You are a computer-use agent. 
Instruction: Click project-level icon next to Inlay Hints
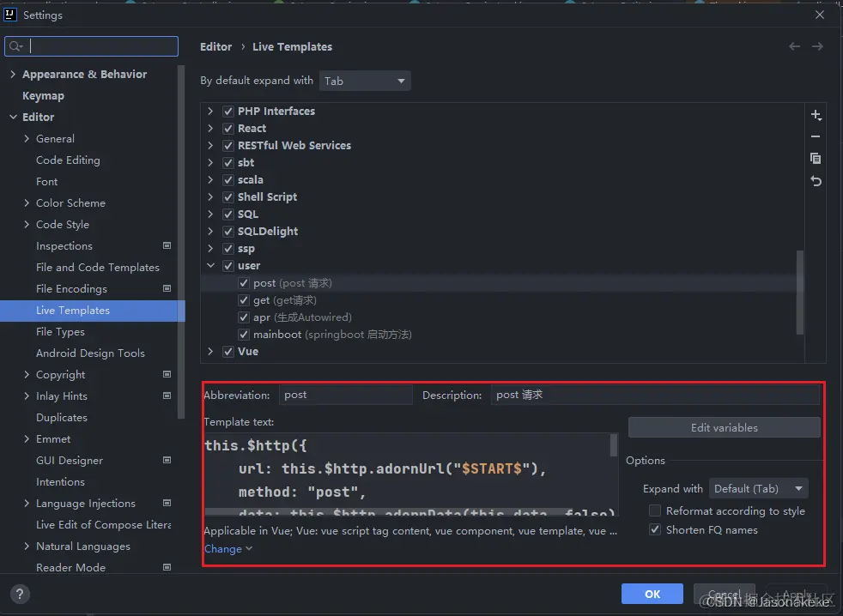167,396
